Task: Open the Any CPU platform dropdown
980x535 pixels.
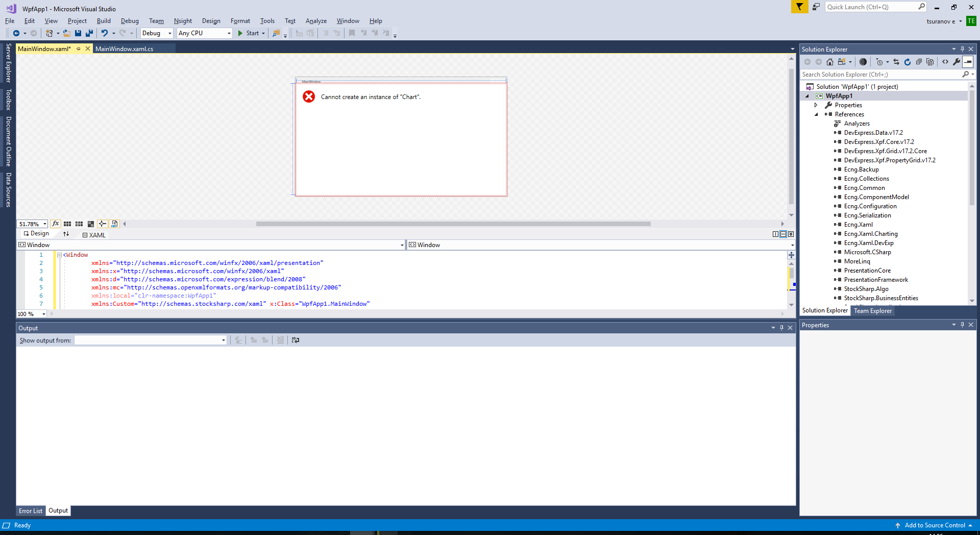Action: pos(205,33)
